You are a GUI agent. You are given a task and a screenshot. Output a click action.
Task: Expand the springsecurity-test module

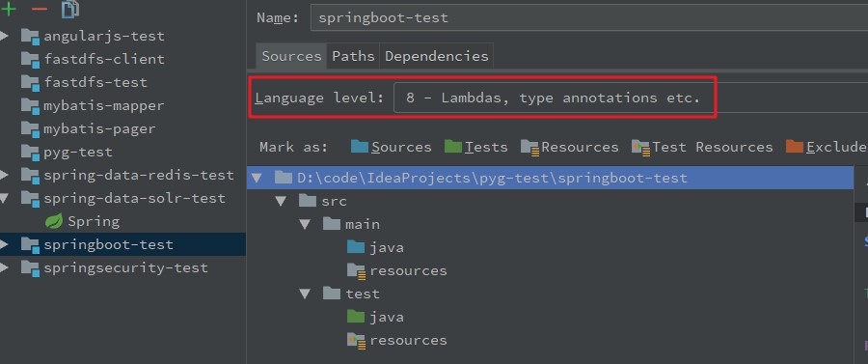(5, 268)
